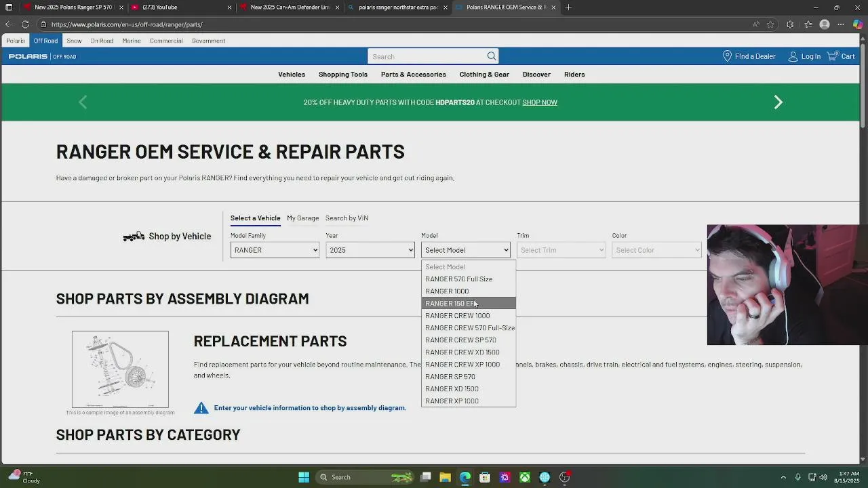Screen dimensions: 868x488
Task: Collapse the Select Model dropdown
Action: tap(465, 250)
